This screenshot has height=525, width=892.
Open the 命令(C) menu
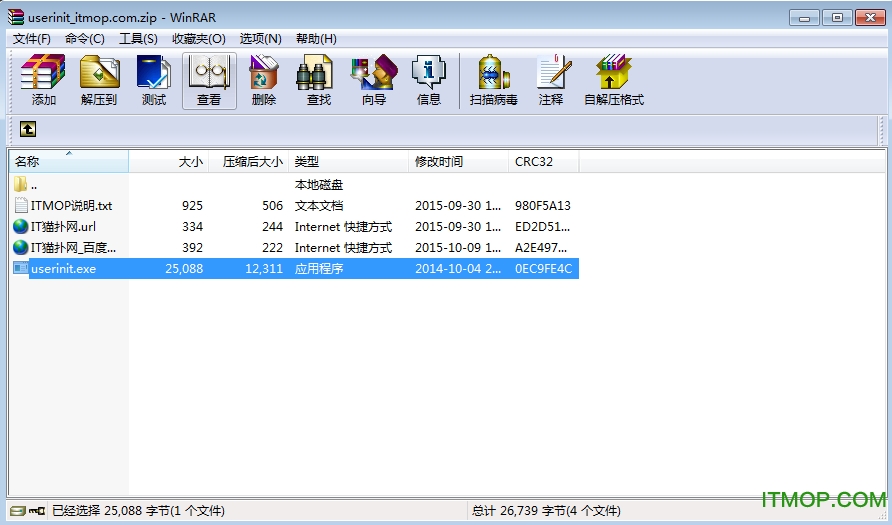(85, 39)
